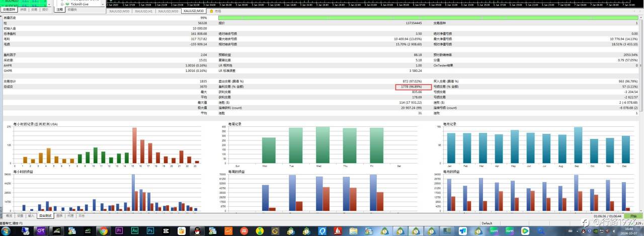This screenshot has width=644, height=236.
Task: Open Adobe Photoshop from taskbar
Action: [x=150, y=231]
